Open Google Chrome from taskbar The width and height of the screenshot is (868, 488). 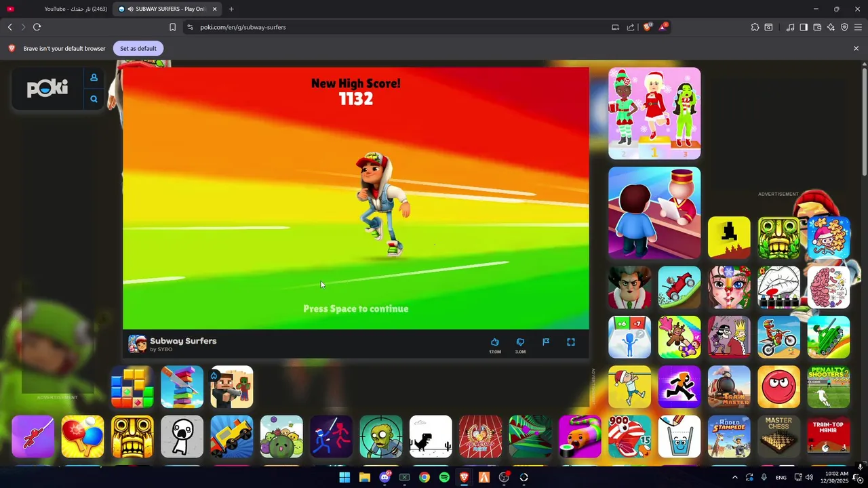pos(425,477)
